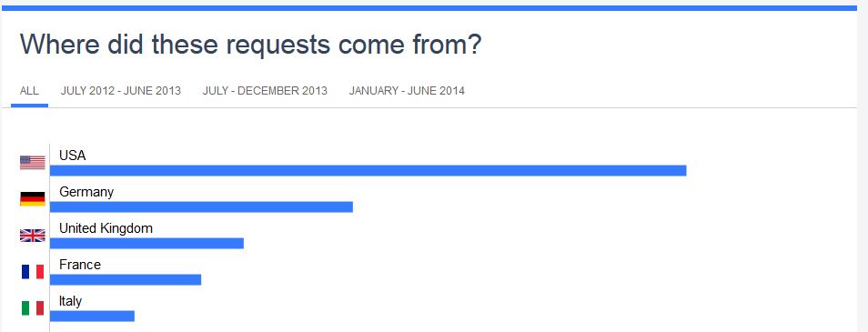The image size is (868, 332).
Task: Open the July - December 2013 tab
Action: 265,91
